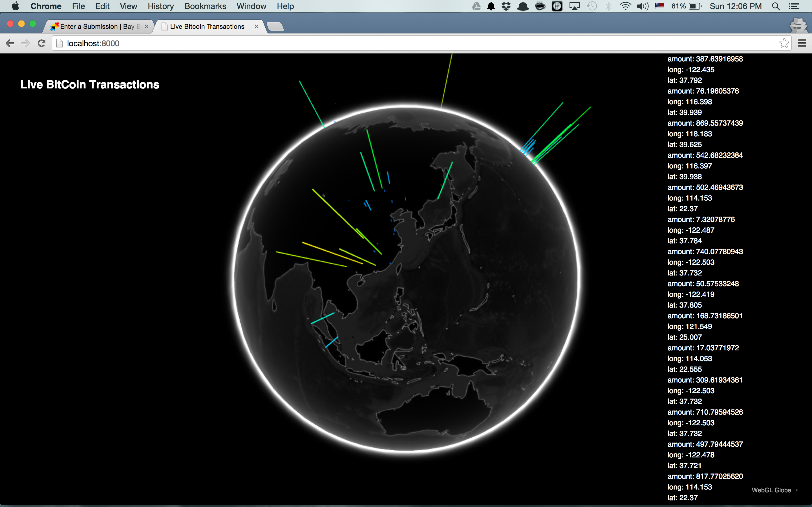Image resolution: width=812 pixels, height=507 pixels.
Task: Switch to Enter a Submission tab
Action: coord(97,26)
